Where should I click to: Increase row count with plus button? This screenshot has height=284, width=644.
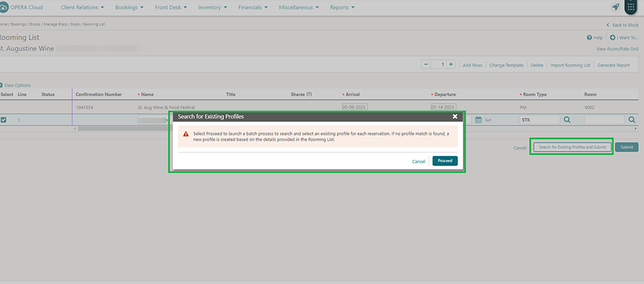tap(450, 64)
